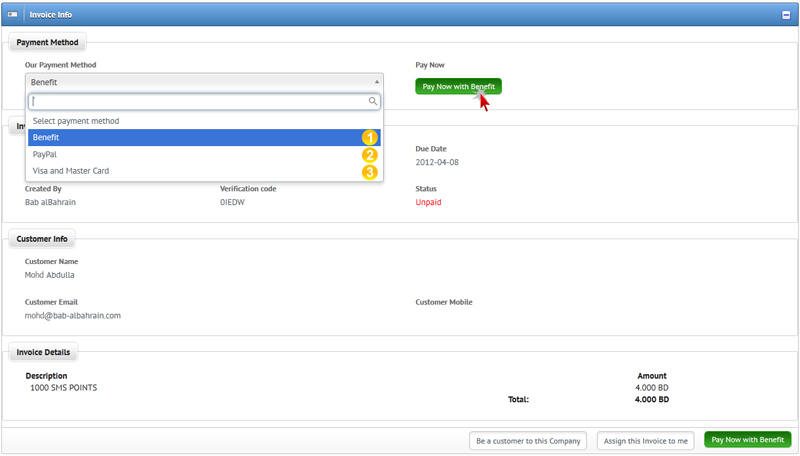Click the Invoice Info header panel icon

click(x=13, y=15)
